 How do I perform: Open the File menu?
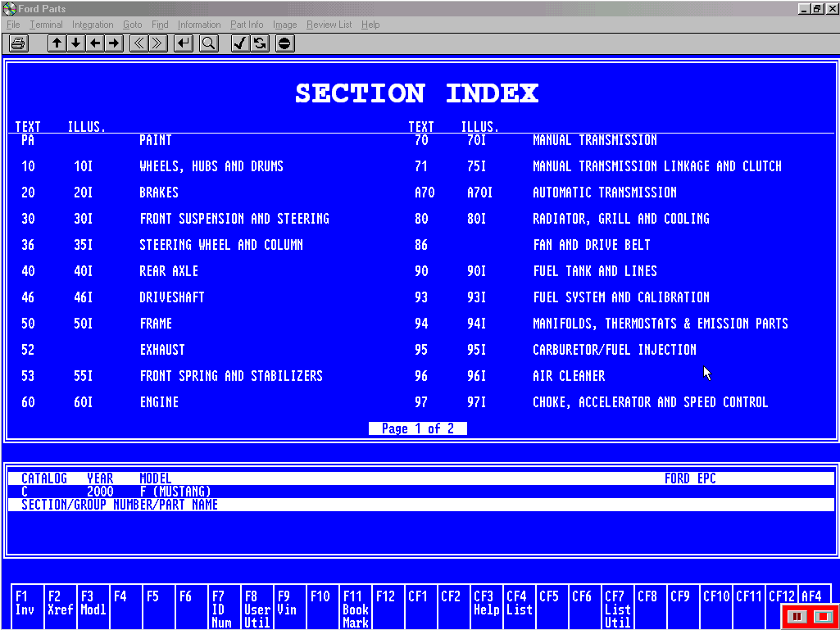coord(13,25)
